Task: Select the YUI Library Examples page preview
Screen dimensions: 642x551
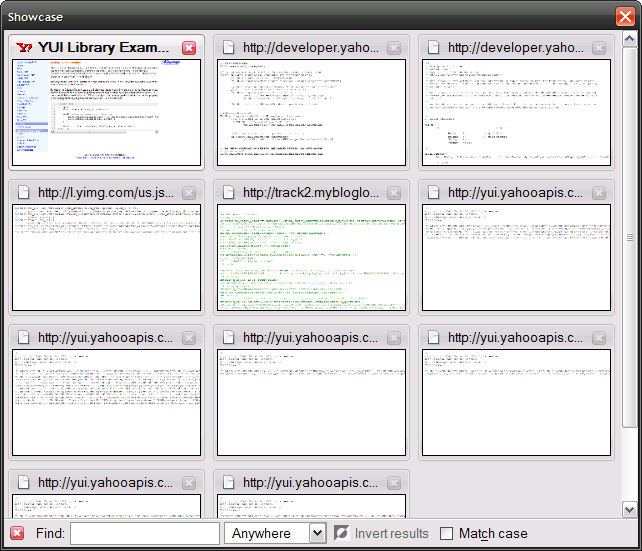Action: (x=106, y=112)
